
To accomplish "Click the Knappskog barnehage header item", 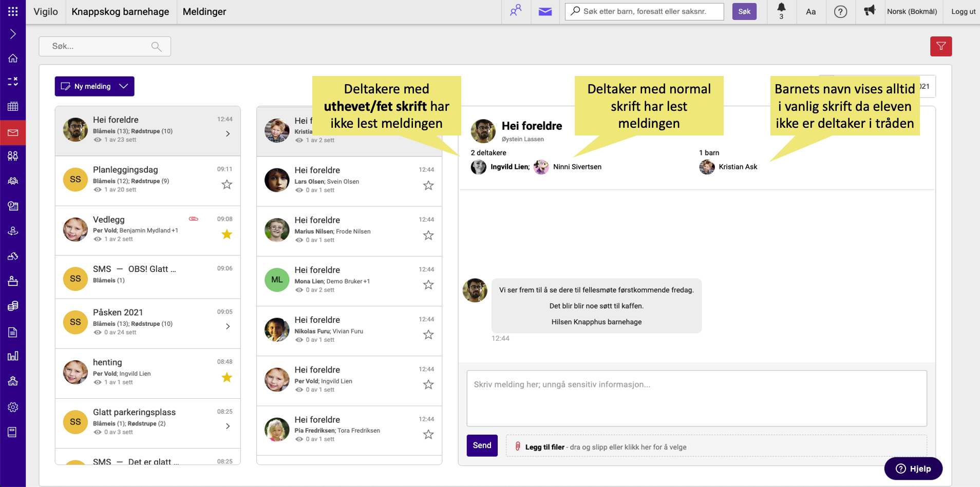I will point(120,11).
